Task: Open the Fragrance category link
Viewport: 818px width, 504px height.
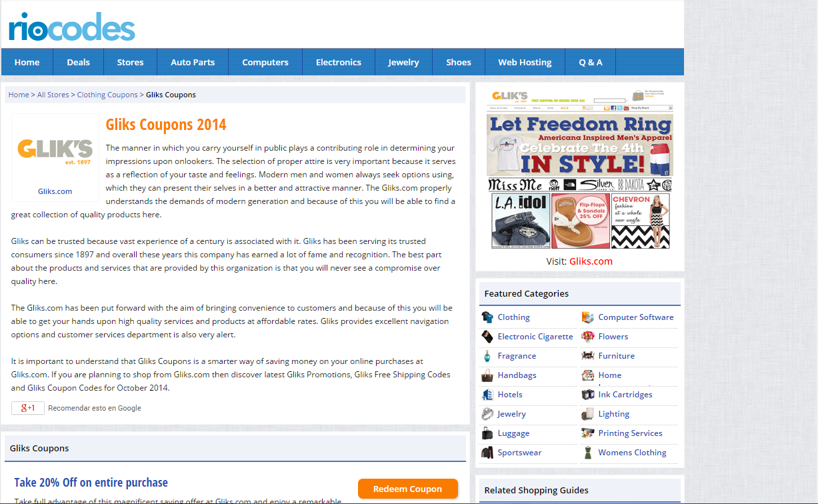Action: pyautogui.click(x=517, y=356)
